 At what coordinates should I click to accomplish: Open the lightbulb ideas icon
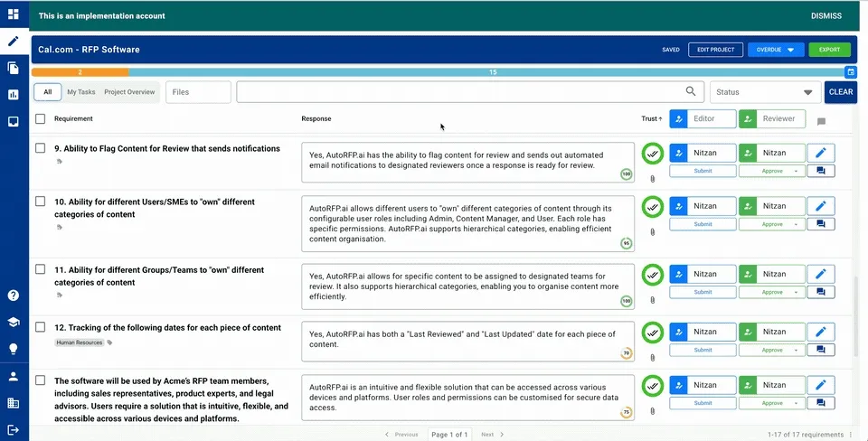click(x=14, y=349)
